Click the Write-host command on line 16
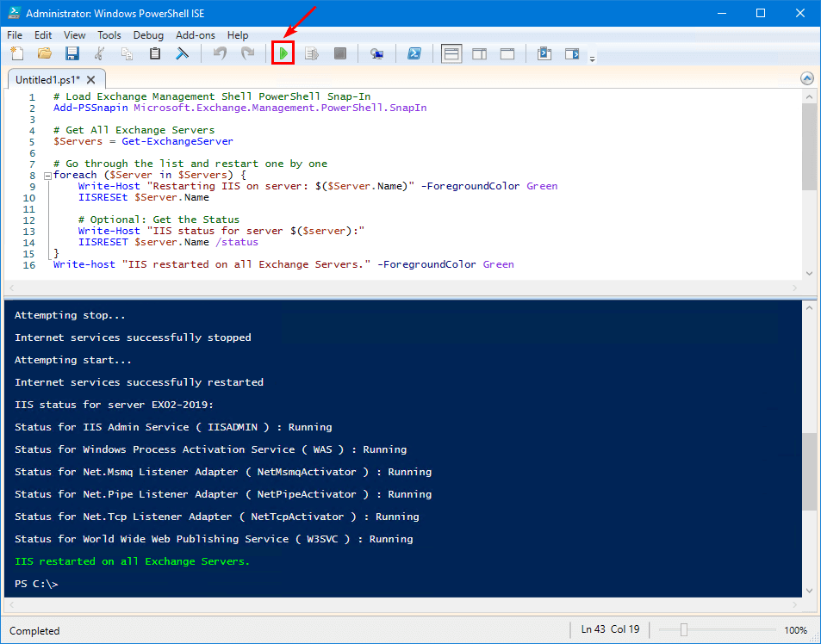 coord(84,264)
